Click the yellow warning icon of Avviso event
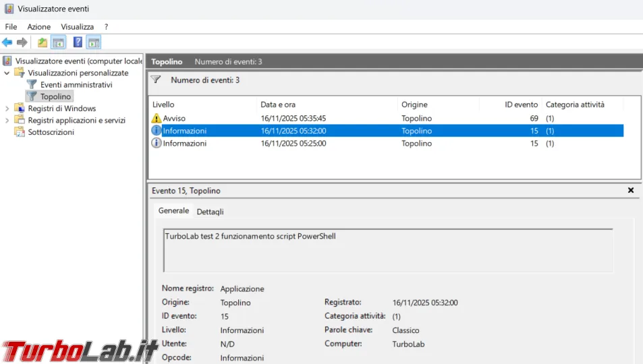This screenshot has height=364, width=643. 157,118
